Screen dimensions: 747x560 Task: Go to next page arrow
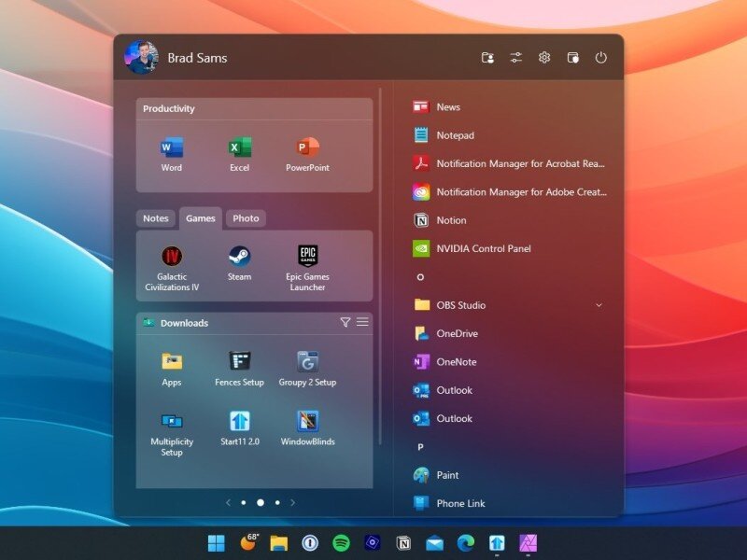click(292, 502)
